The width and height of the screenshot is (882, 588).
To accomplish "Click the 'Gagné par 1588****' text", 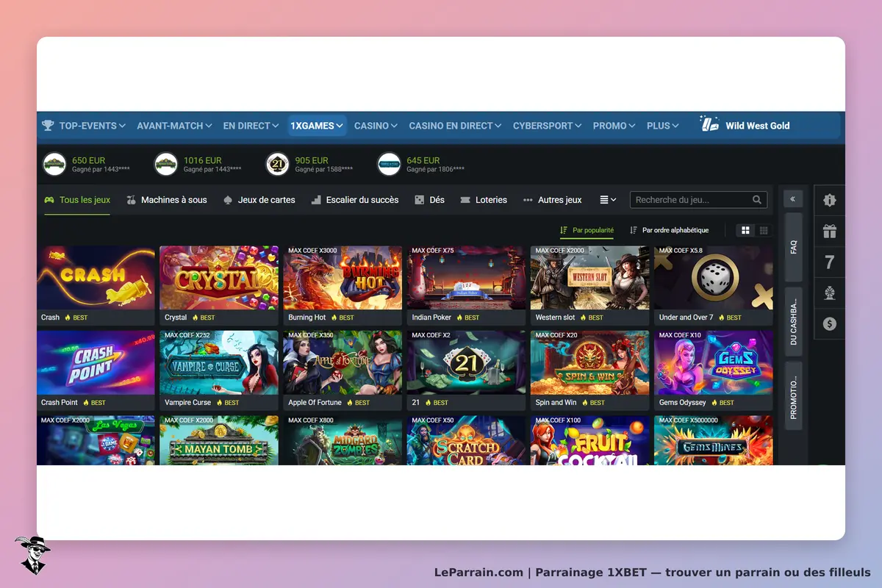I will [323, 170].
